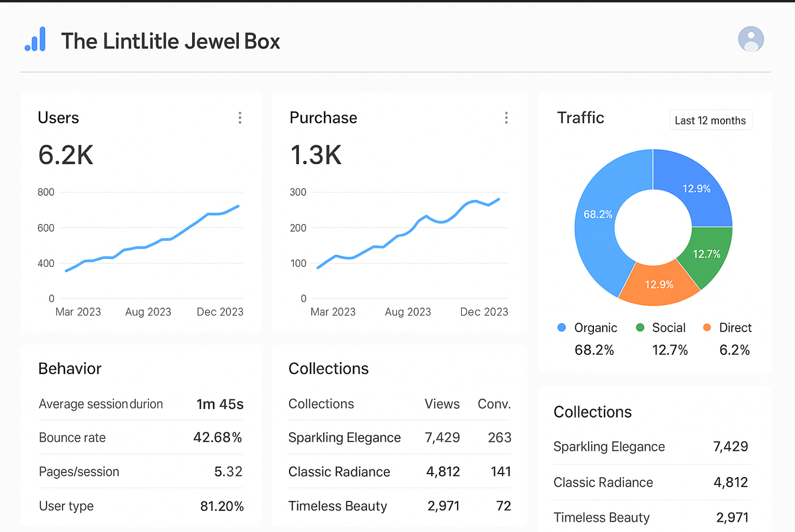
Task: Open the Users card three-dot menu
Action: point(240,118)
